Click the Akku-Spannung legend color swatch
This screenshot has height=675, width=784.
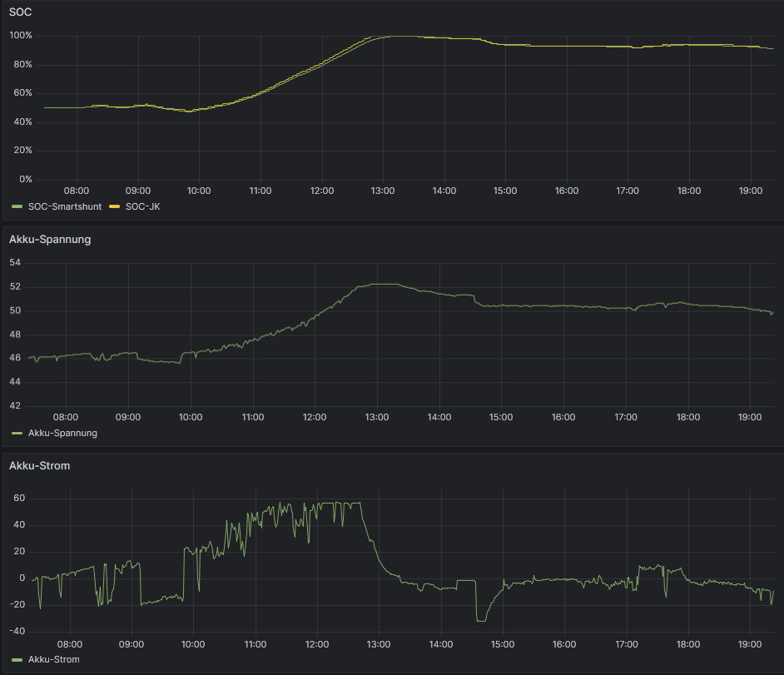tap(17, 433)
